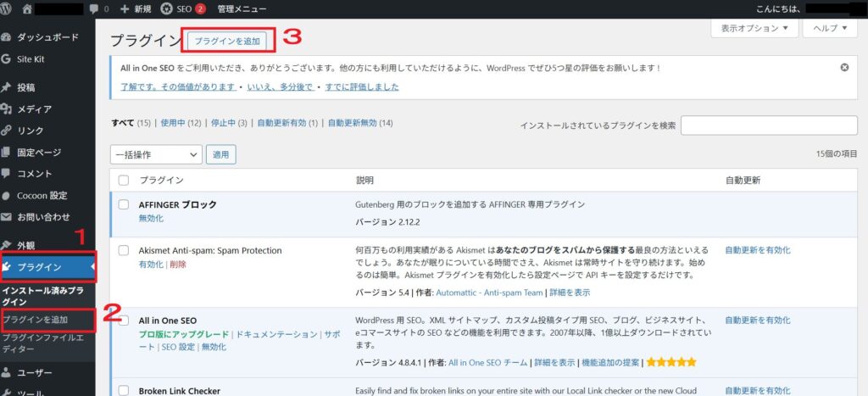Check the Broken Link Checker plugin checkbox
Screen dimensions: 868x396
[124, 390]
